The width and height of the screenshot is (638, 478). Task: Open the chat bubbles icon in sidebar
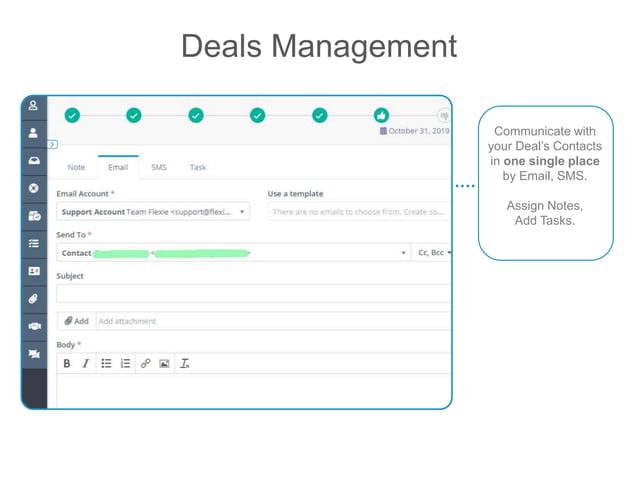34,354
